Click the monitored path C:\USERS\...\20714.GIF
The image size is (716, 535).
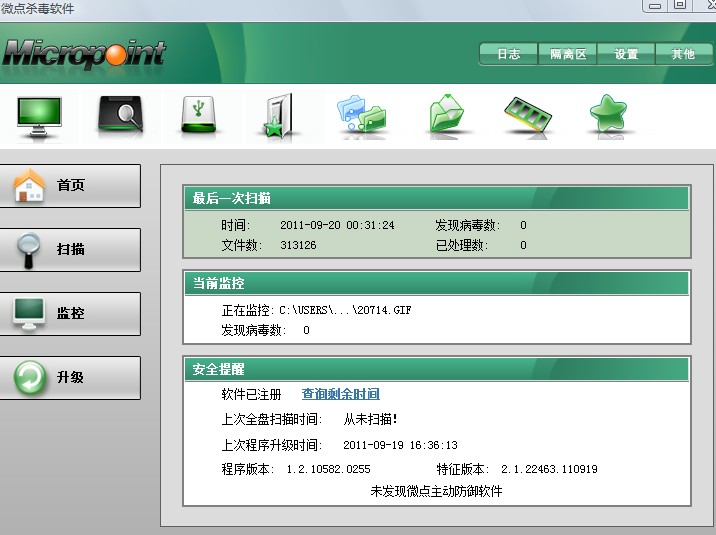point(345,310)
